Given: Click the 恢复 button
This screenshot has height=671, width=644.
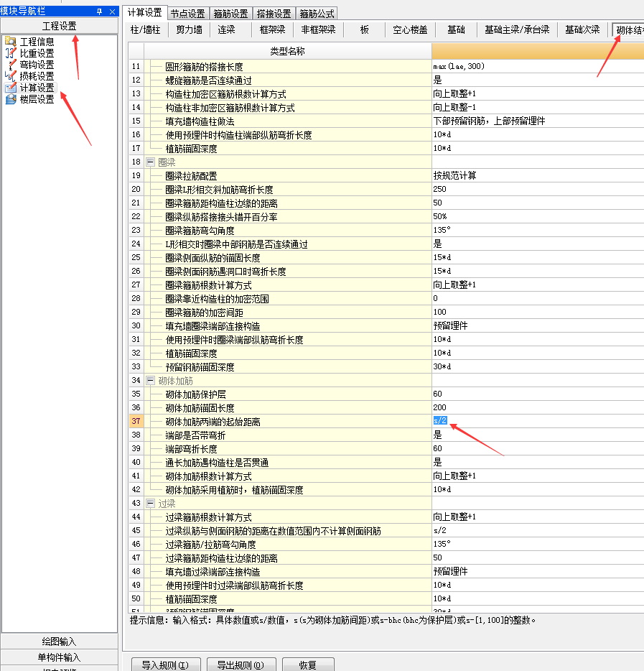Looking at the screenshot, I should (x=308, y=665).
